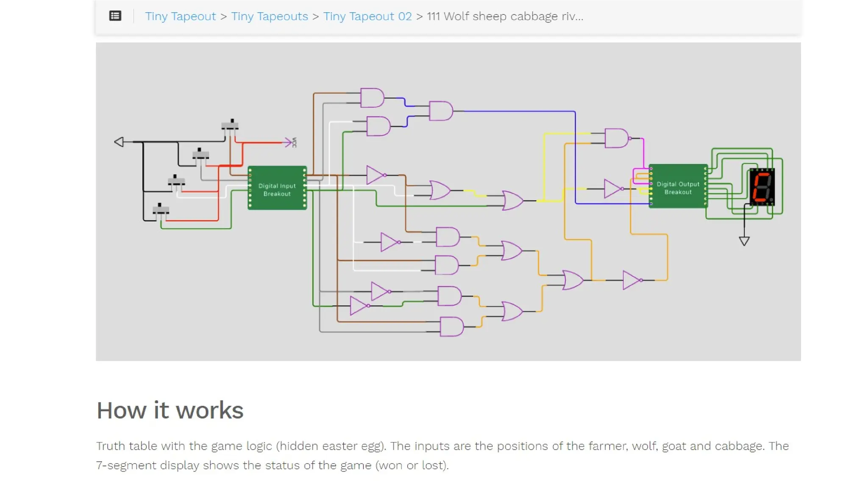Click the VCC power symbol
The width and height of the screenshot is (868, 488).
[289, 142]
